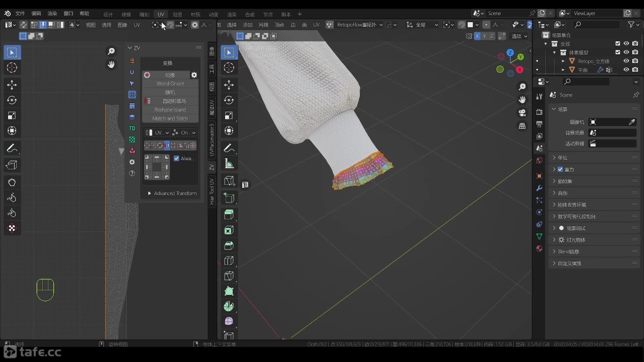Open the Material properties tab
Viewport: 644px width, 362px height.
[539, 248]
